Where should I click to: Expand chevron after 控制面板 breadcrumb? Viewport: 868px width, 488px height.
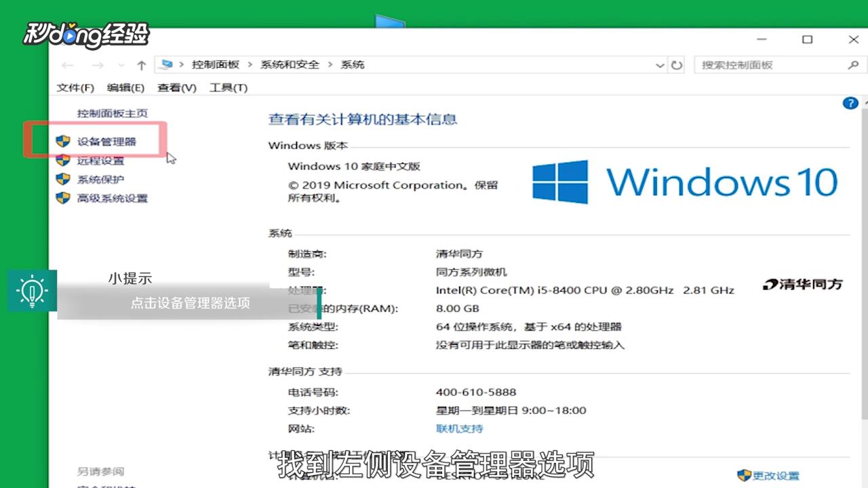(x=250, y=64)
